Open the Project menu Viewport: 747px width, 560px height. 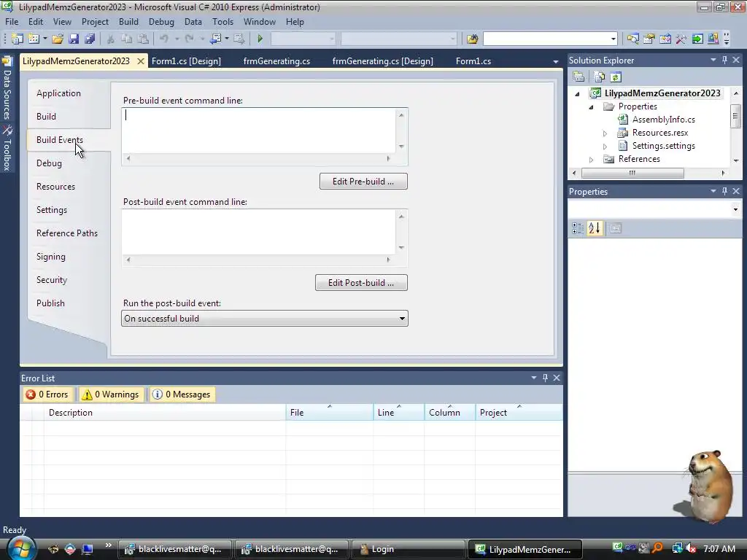95,22
